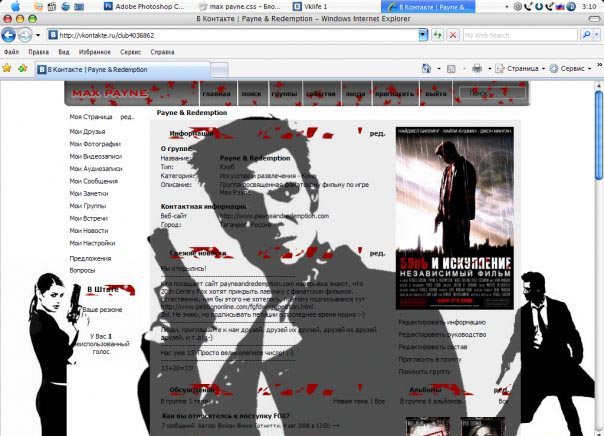This screenshot has height=436, width=604.
Task: Click the red X stop loading icon
Action: coord(453,35)
